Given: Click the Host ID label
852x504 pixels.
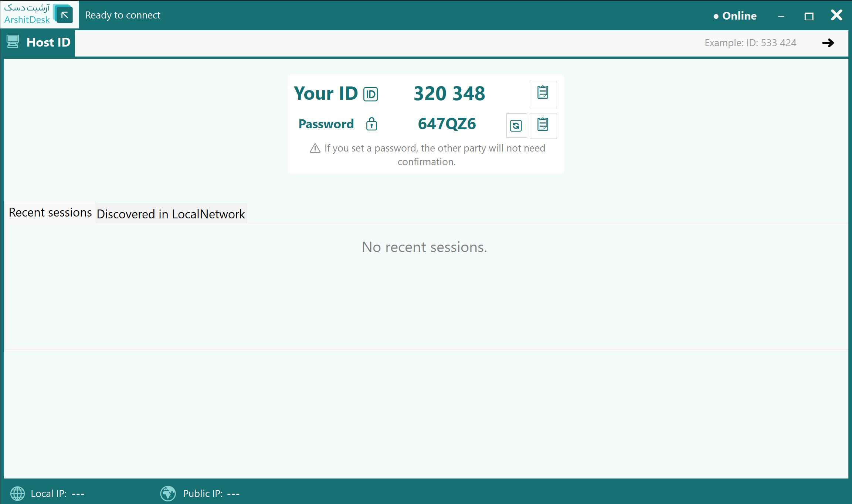Looking at the screenshot, I should (48, 42).
